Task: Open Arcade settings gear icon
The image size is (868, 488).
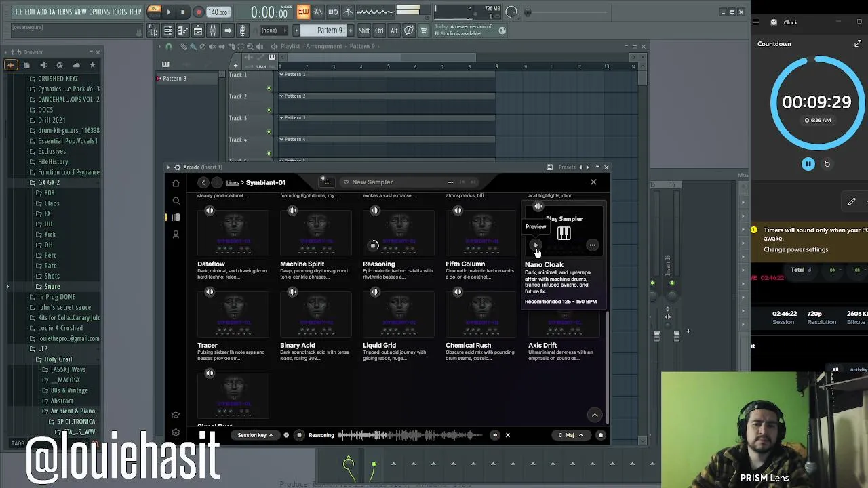Action: pos(176,432)
